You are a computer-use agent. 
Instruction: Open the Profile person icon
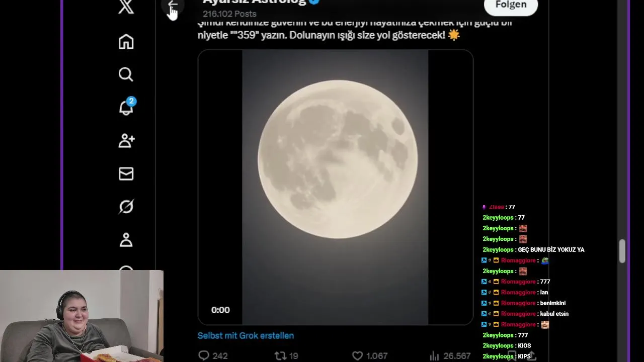[x=126, y=240]
